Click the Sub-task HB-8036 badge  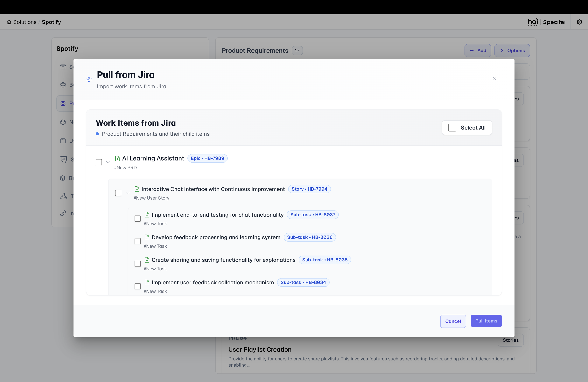pyautogui.click(x=310, y=237)
